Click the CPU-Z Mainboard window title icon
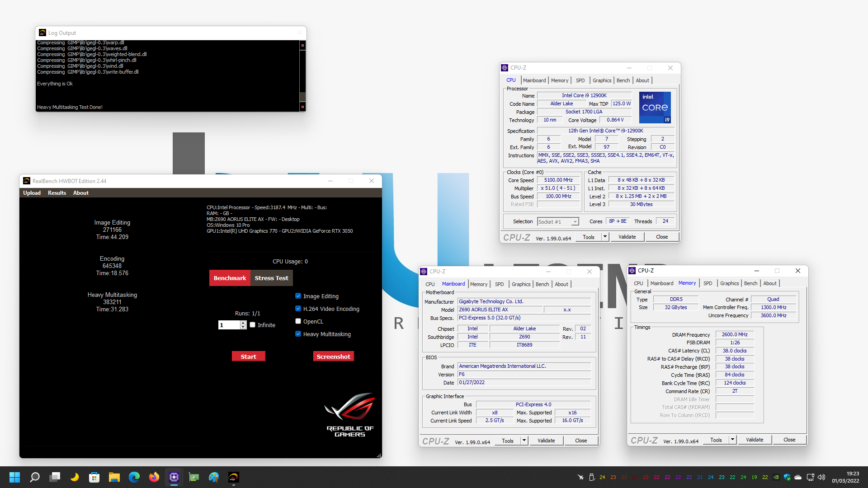Screen dimensions: 868x488 (x=424, y=272)
